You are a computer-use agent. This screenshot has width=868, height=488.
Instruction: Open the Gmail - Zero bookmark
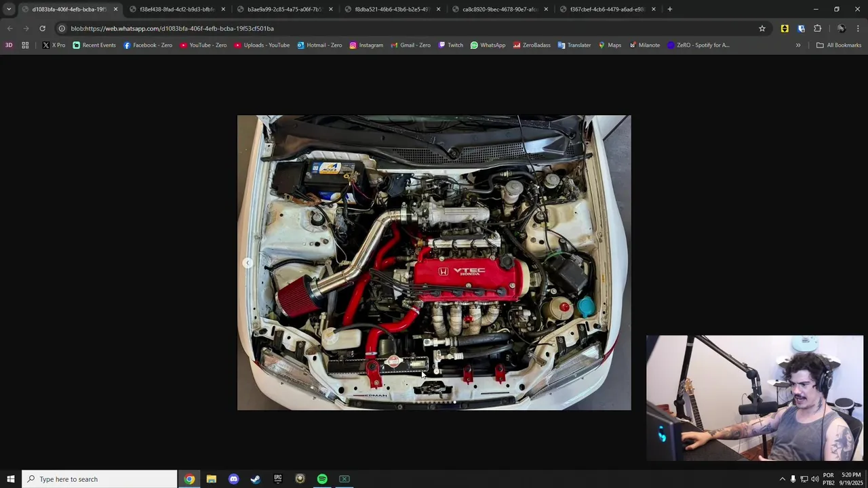(x=410, y=45)
